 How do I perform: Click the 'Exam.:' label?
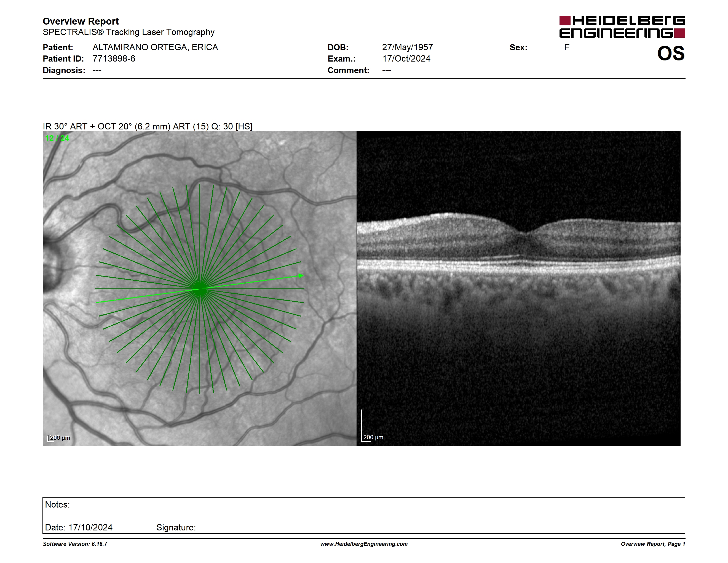(x=342, y=59)
